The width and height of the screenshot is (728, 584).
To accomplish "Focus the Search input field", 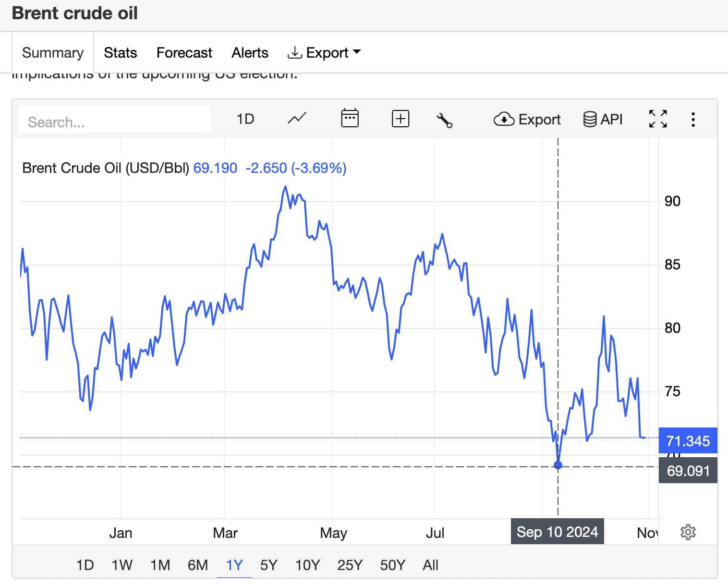I will point(114,120).
